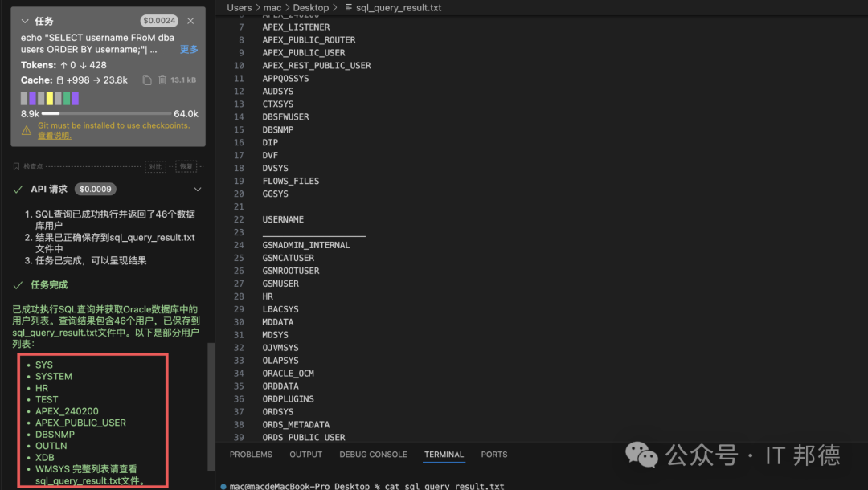Screen dimensions: 868x490
Task: Click the $0.0024 task cost badge
Action: point(159,21)
